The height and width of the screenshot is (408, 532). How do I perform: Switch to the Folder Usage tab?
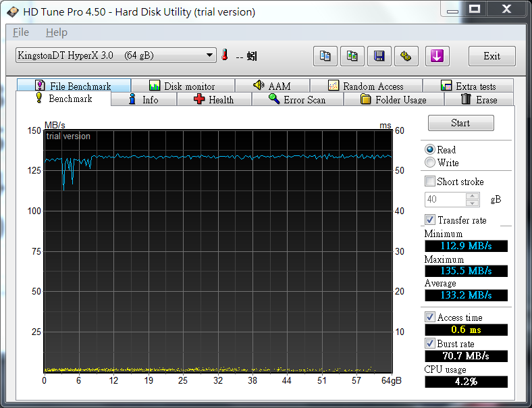tap(394, 99)
